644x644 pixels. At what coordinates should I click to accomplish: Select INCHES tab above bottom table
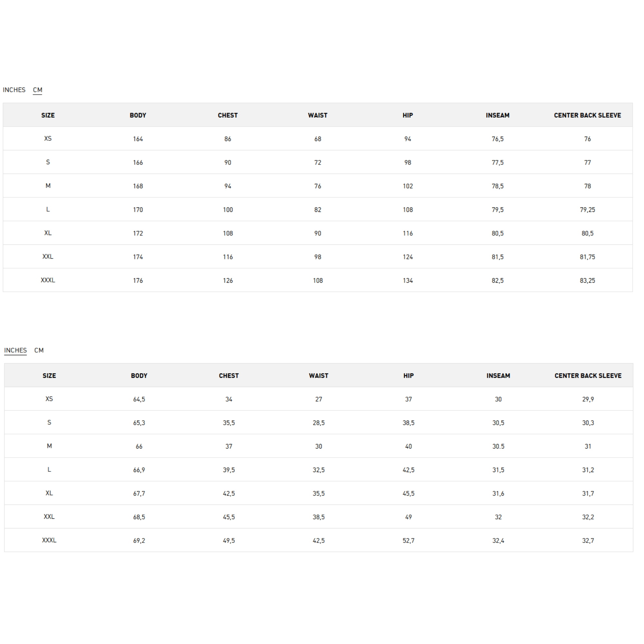pos(15,350)
